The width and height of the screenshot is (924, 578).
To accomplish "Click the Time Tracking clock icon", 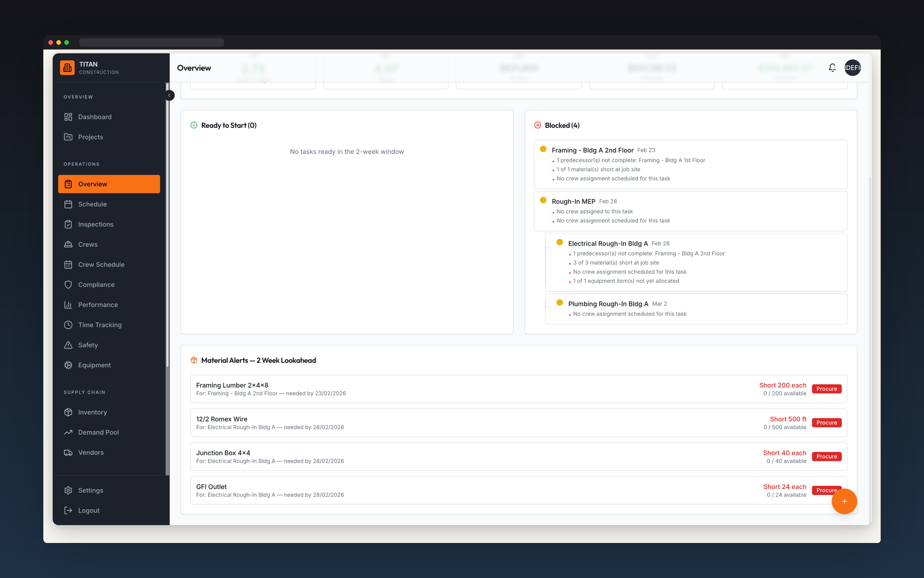I will pos(68,325).
